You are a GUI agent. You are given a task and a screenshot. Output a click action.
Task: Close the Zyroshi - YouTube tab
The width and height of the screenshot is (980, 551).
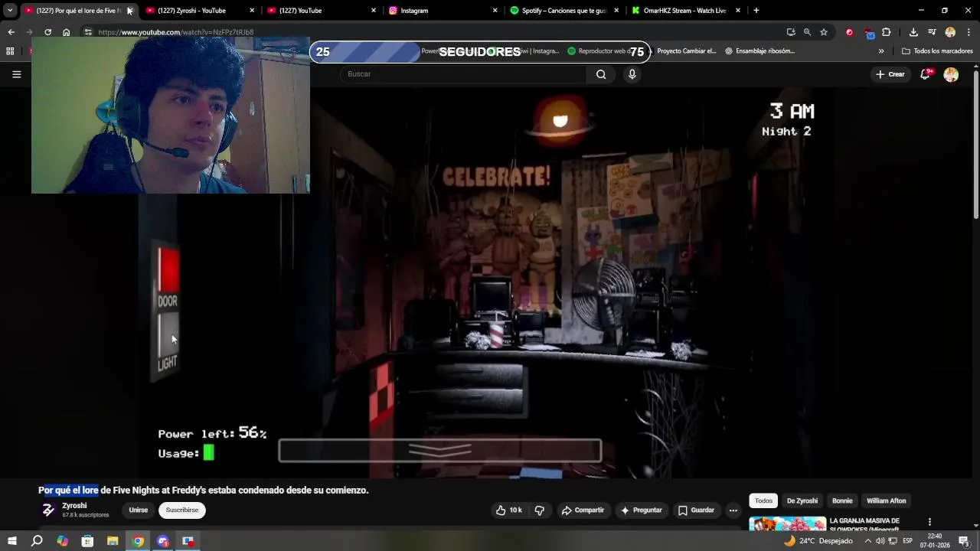(252, 11)
